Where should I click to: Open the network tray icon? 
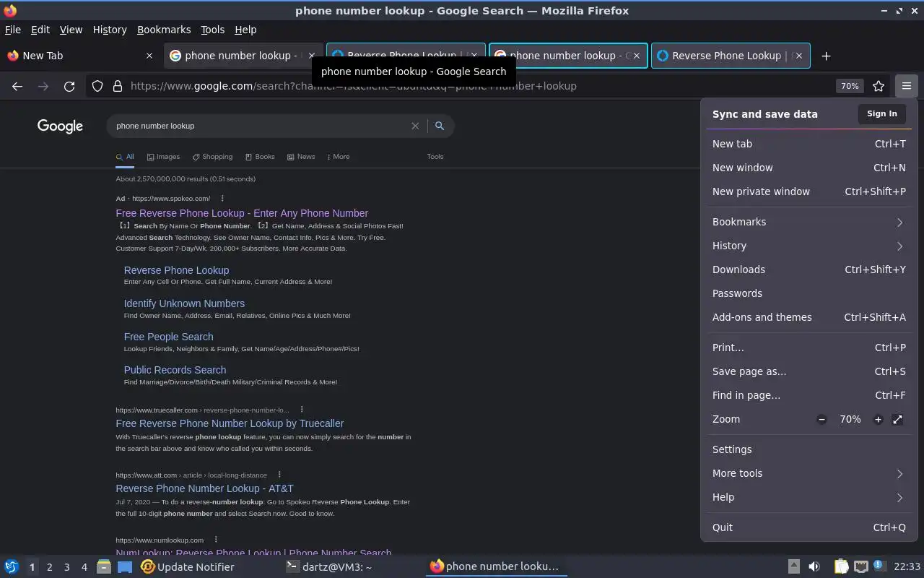860,566
